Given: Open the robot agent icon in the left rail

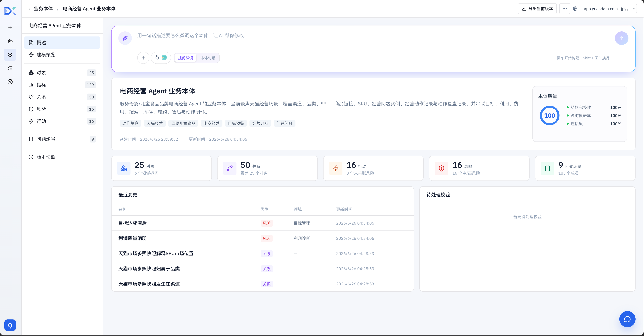Looking at the screenshot, I should pyautogui.click(x=10, y=41).
